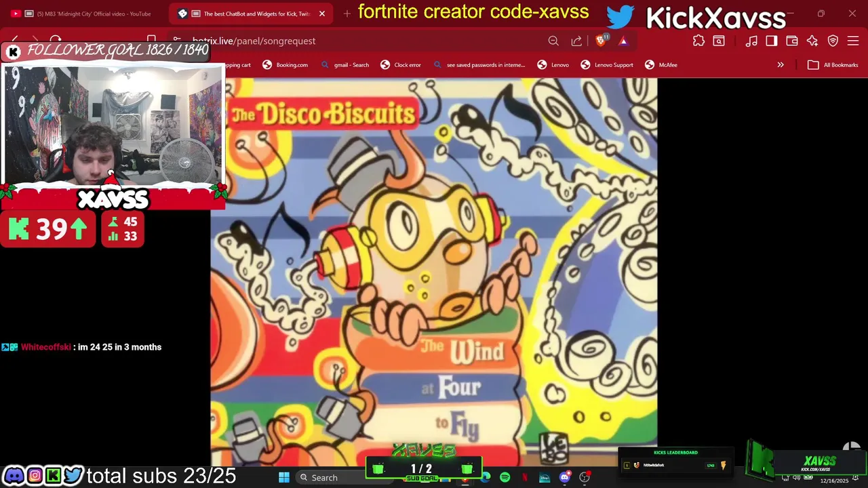Click the webcam overlay video feed
This screenshot has height=488, width=868.
pyautogui.click(x=113, y=125)
